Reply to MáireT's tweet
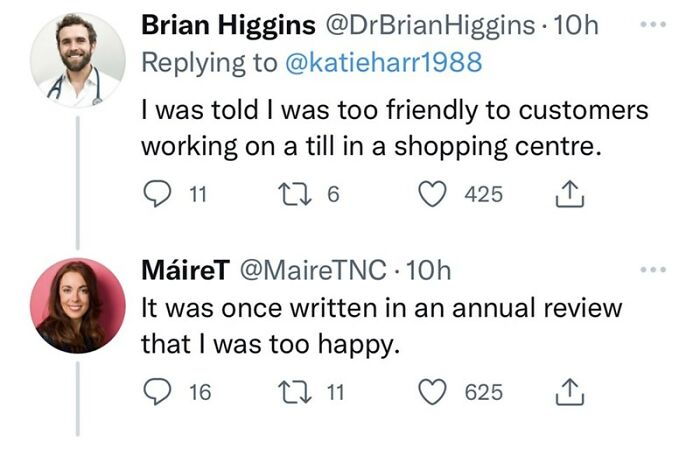 [154, 393]
